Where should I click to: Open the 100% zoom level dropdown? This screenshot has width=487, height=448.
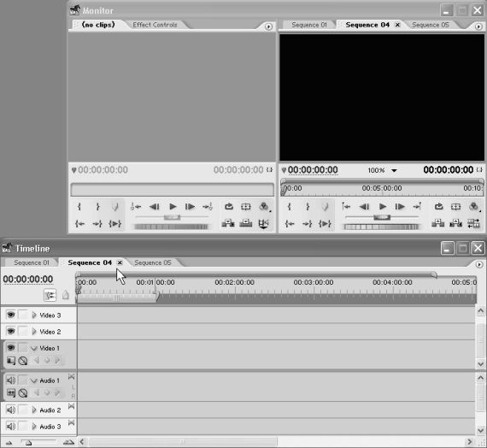coord(394,170)
